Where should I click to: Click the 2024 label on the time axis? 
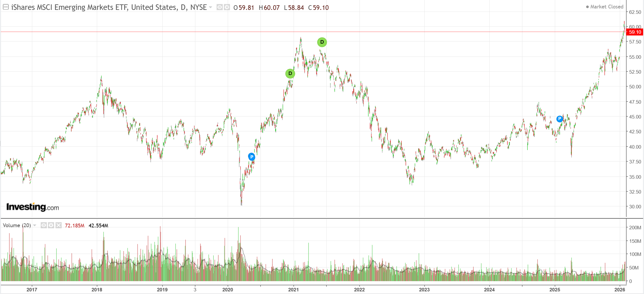click(489, 290)
